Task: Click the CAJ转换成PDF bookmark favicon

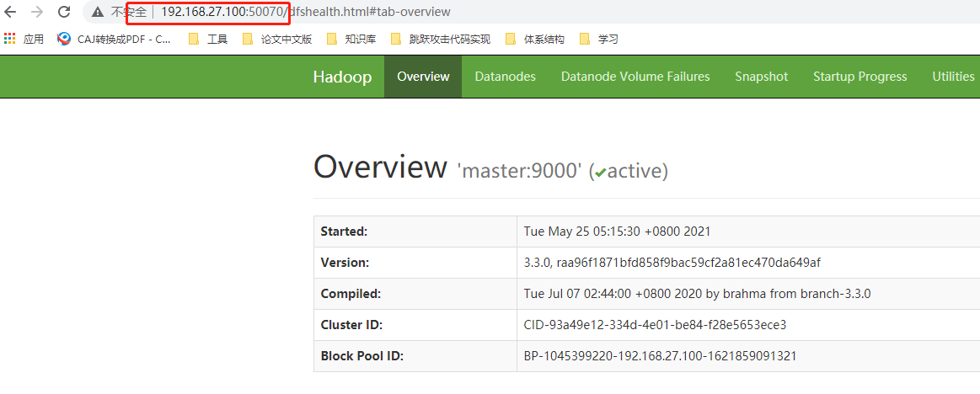Action: (64, 40)
